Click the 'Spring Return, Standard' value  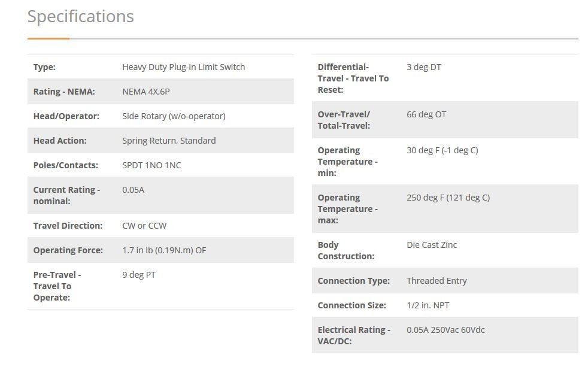169,141
